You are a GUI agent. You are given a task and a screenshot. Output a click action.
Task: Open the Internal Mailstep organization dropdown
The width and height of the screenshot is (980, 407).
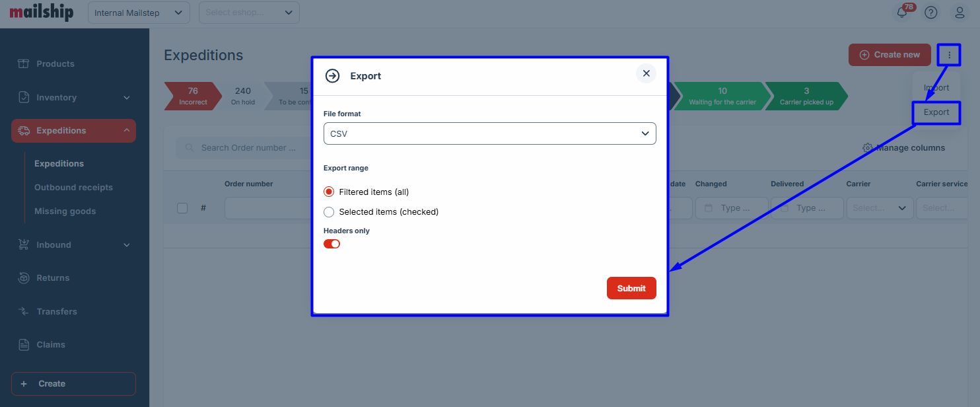click(x=139, y=13)
